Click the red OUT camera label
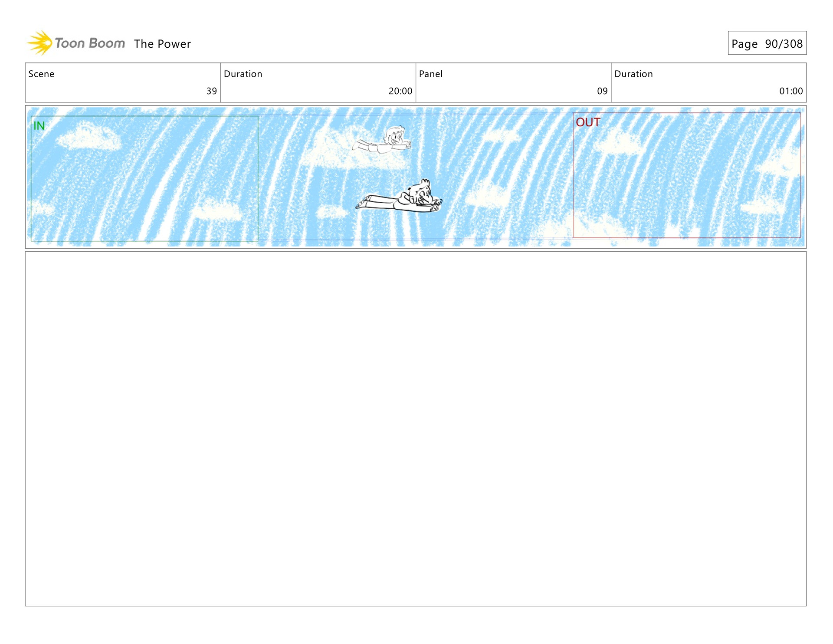 (588, 122)
